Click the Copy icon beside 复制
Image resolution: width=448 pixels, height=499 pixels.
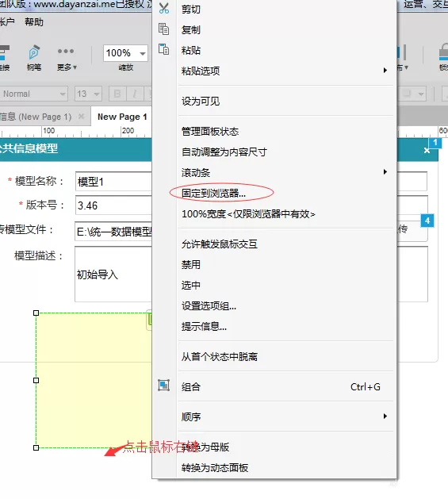coord(163,29)
